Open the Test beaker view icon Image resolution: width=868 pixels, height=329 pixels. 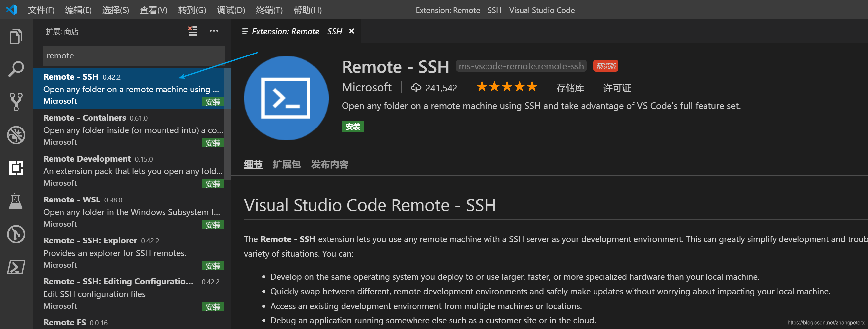click(x=16, y=201)
